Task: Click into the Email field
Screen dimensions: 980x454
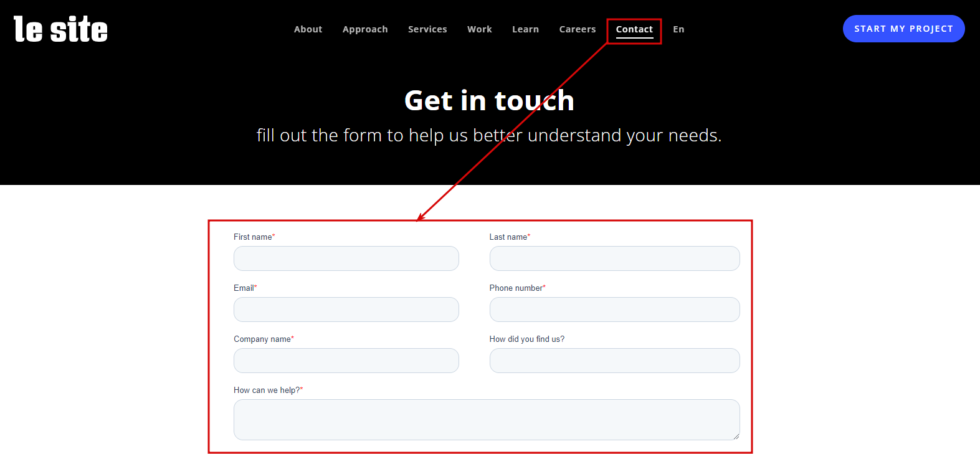Action: click(346, 310)
